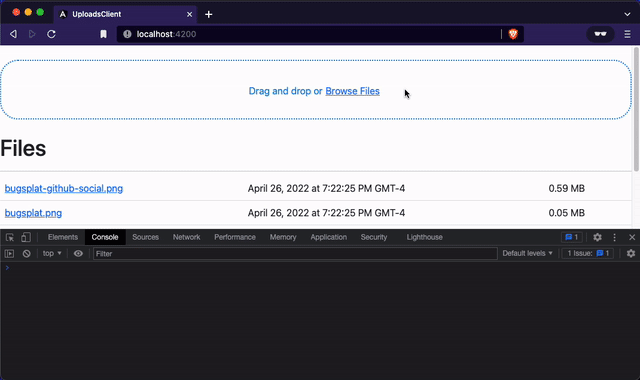640x380 pixels.
Task: Switch to the Lighthouse tab
Action: (424, 237)
